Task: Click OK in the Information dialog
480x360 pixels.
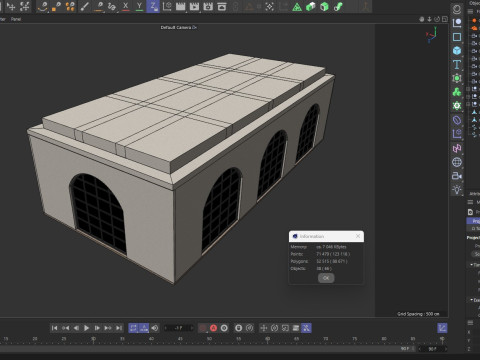Action: coord(326,278)
